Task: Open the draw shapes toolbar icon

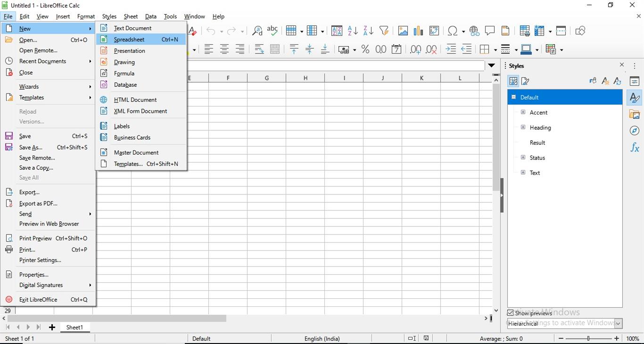Action: 580,31
